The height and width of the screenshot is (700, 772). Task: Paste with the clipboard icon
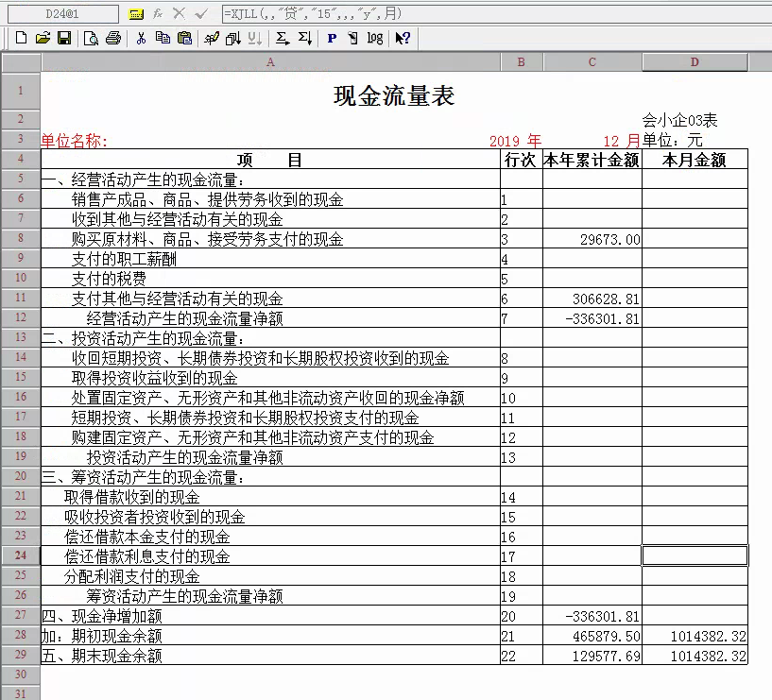pyautogui.click(x=184, y=38)
